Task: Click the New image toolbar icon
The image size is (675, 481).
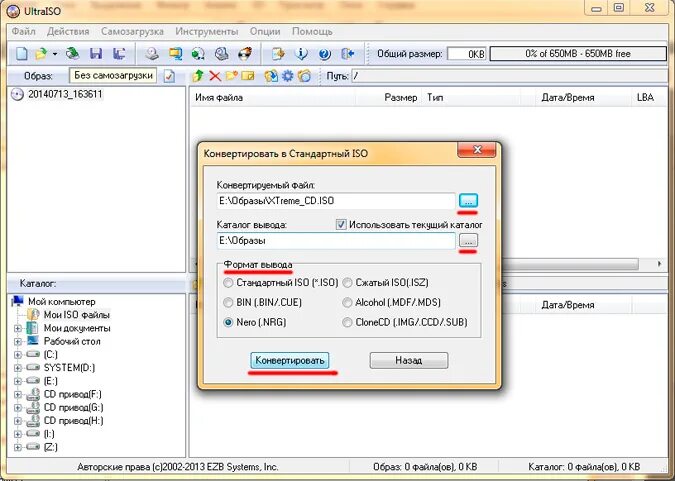Action: (x=21, y=54)
